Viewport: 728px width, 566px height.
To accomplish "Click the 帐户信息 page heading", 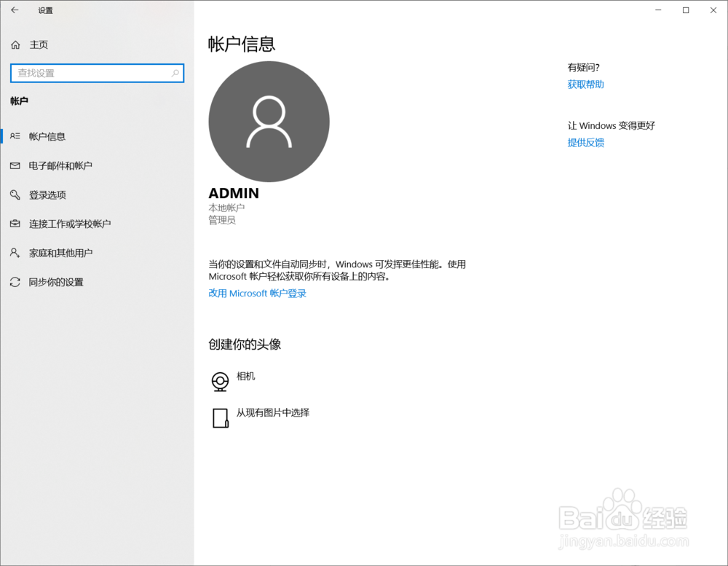I will (242, 44).
